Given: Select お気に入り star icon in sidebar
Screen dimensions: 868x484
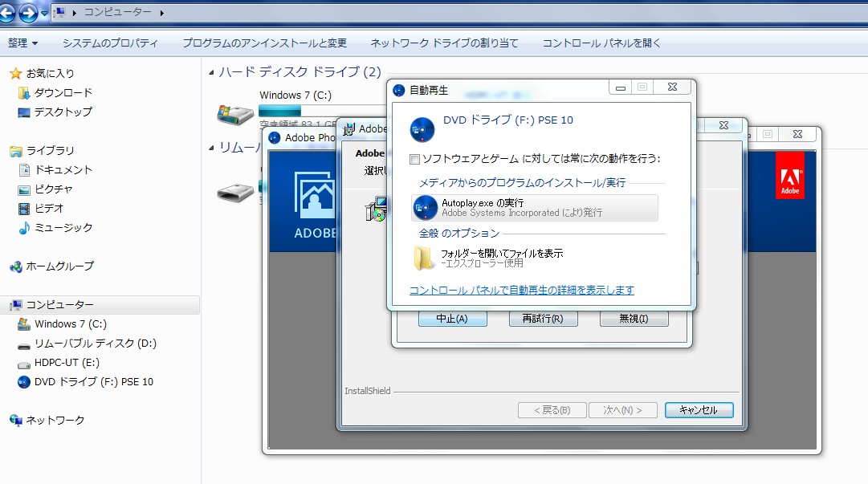Looking at the screenshot, I should [x=15, y=73].
